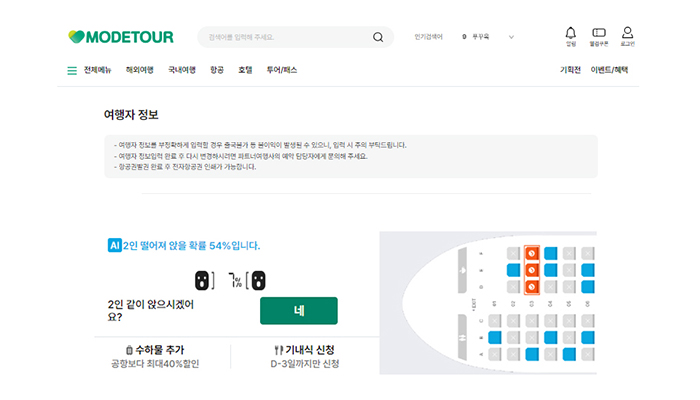
Task: Select the middle orange highlighted seat
Action: pyautogui.click(x=532, y=270)
